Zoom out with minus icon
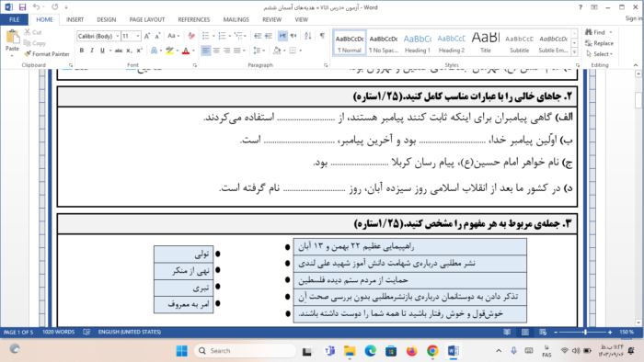 [556, 332]
